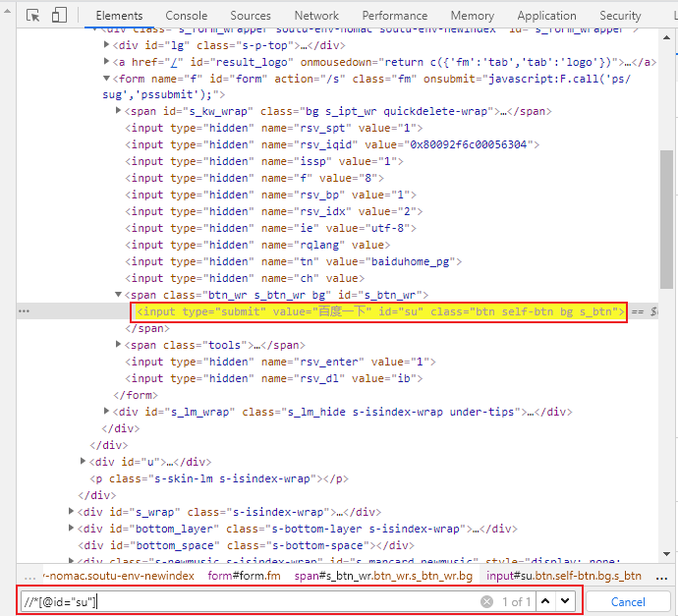678x616 pixels.
Task: Switch to the Sources tab
Action: [x=251, y=16]
